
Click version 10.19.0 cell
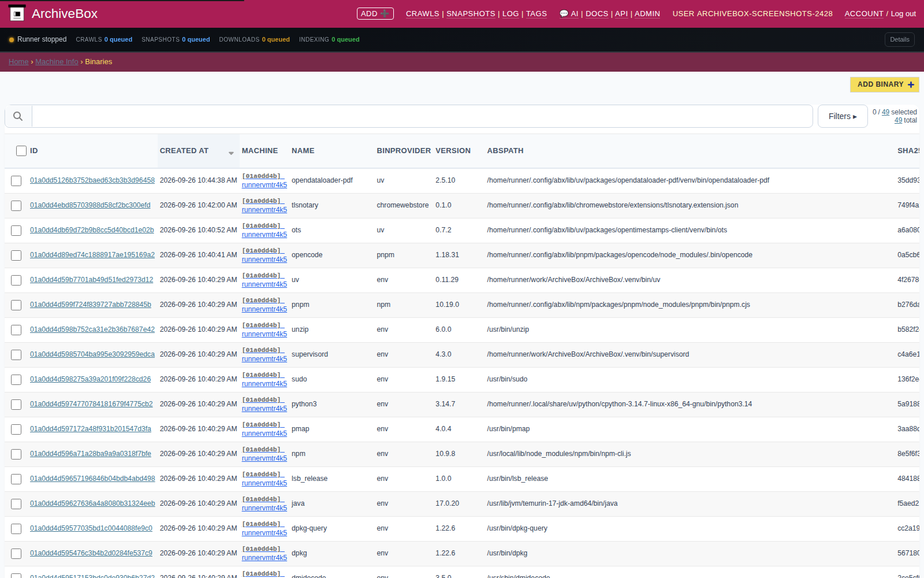[x=447, y=305]
